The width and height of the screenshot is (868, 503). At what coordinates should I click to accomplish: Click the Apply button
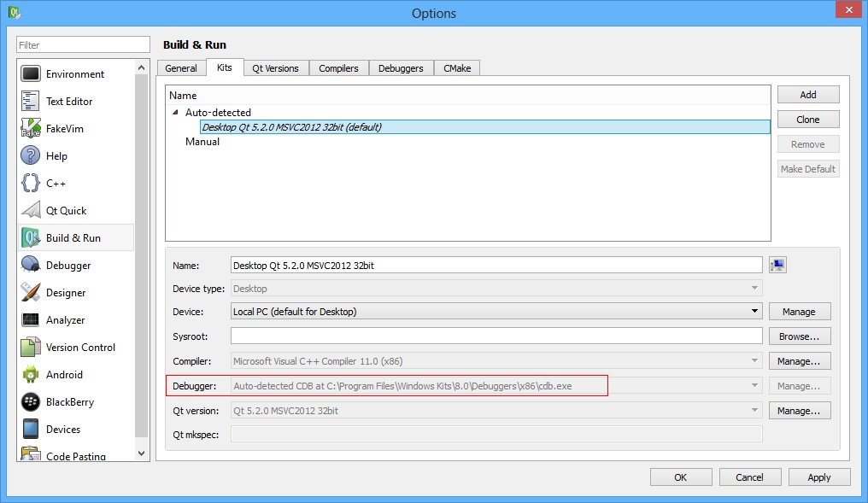pyautogui.click(x=819, y=477)
